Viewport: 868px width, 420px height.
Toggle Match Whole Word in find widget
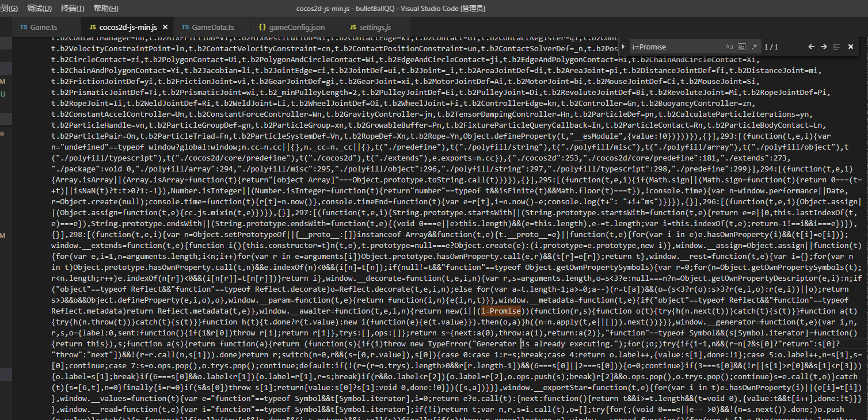click(x=742, y=47)
